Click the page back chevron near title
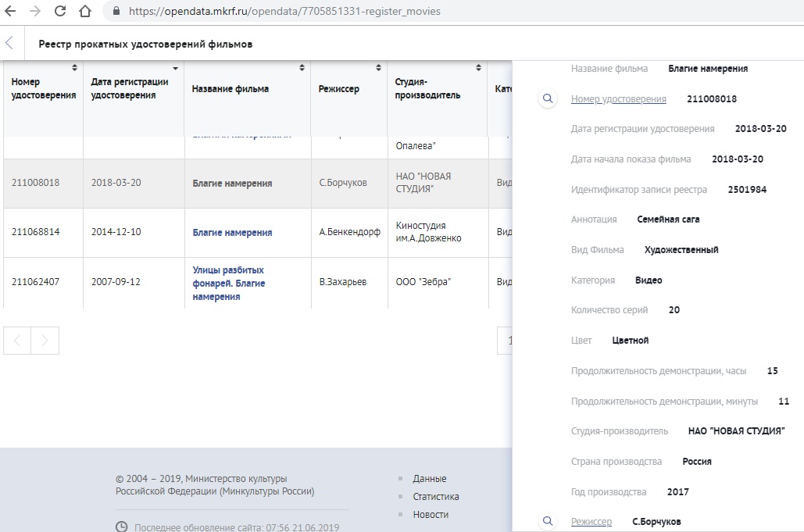The width and height of the screenshot is (804, 532). pos(9,43)
